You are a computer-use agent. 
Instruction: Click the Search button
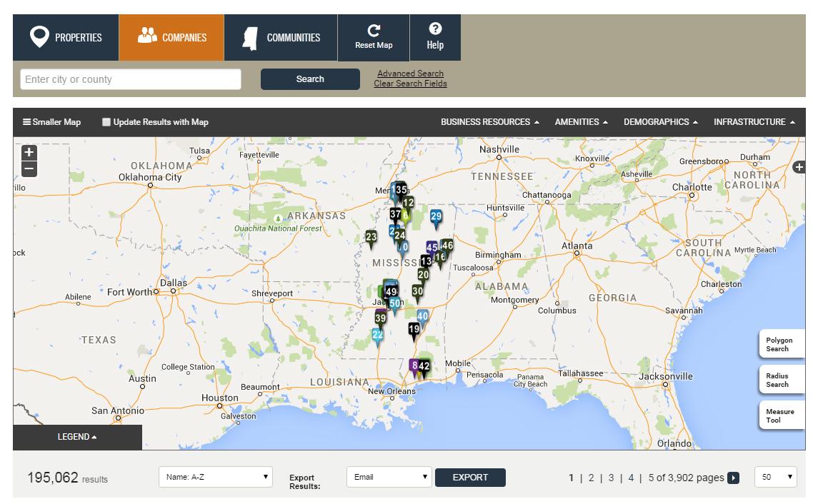point(310,79)
